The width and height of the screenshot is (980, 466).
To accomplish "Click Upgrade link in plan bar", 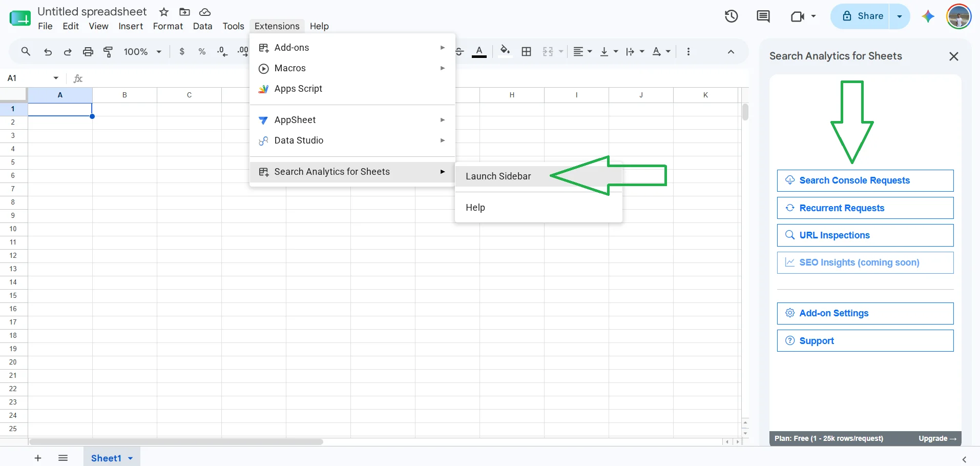I will tap(937, 438).
